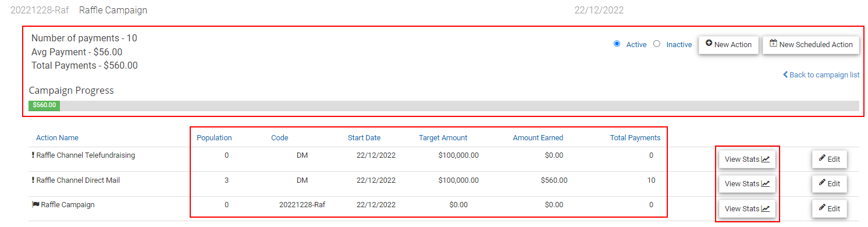Click the Raffle Campaign title in header
The width and height of the screenshot is (868, 227).
(113, 10)
